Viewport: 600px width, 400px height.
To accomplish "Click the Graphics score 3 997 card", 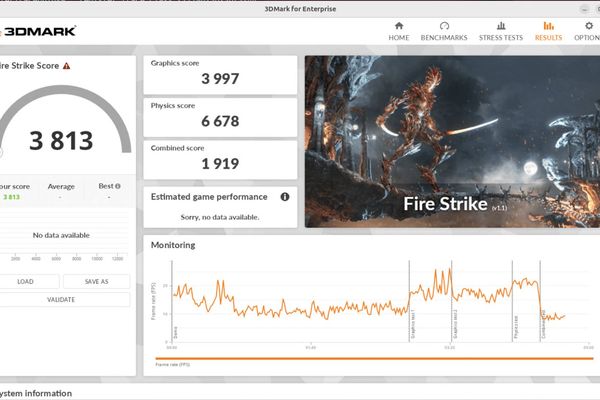I will [x=220, y=75].
